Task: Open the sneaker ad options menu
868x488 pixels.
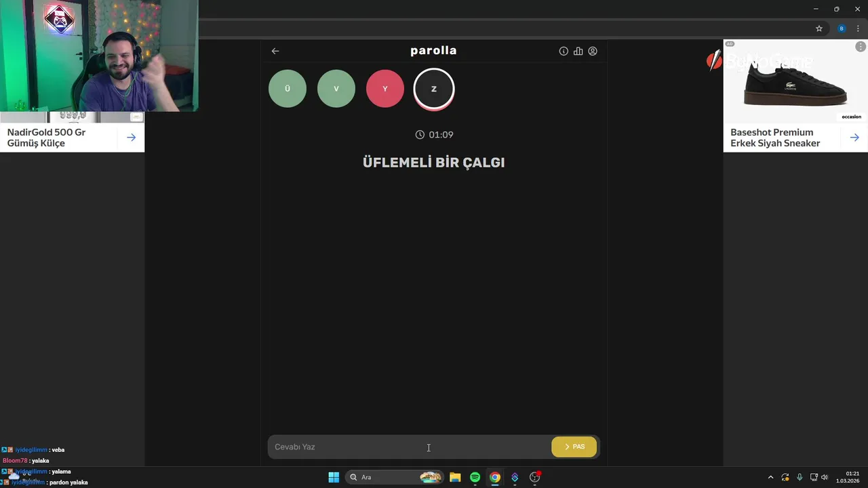Action: [861, 47]
